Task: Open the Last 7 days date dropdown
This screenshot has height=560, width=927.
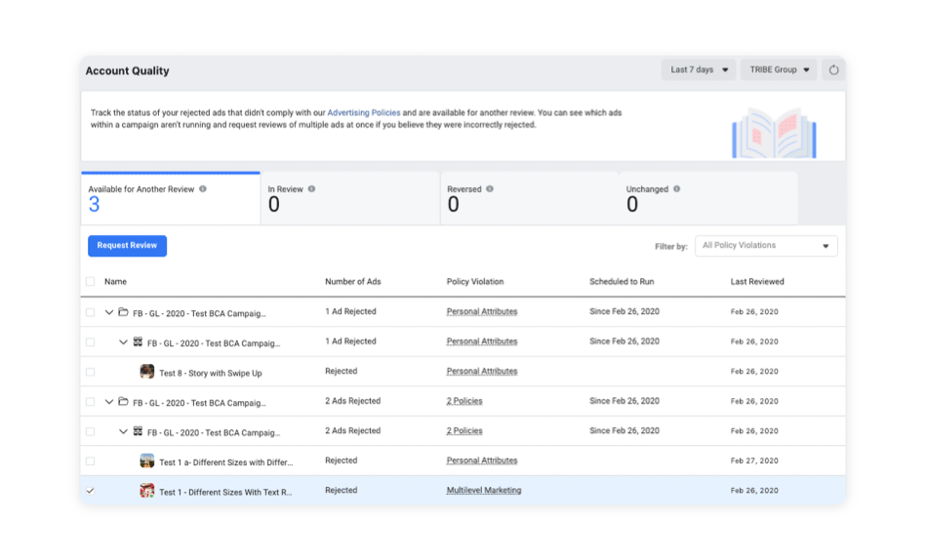Action: [699, 70]
